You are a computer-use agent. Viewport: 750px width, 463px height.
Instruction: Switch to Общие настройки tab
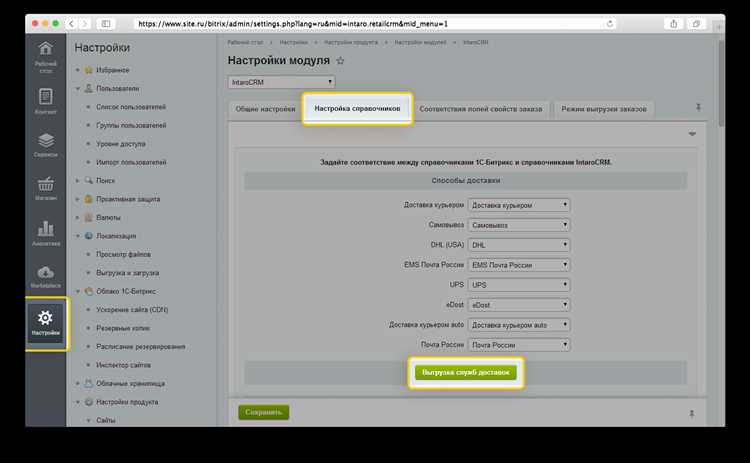pos(265,109)
